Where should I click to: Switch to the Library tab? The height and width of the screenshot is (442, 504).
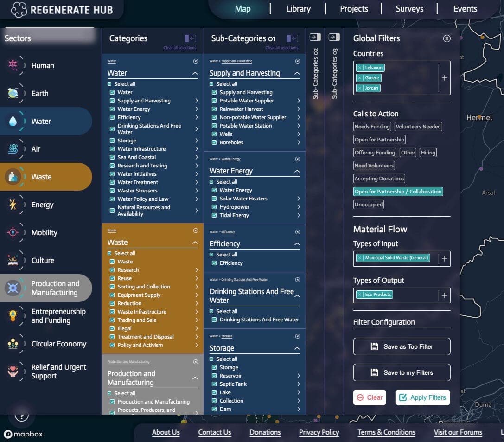298,8
